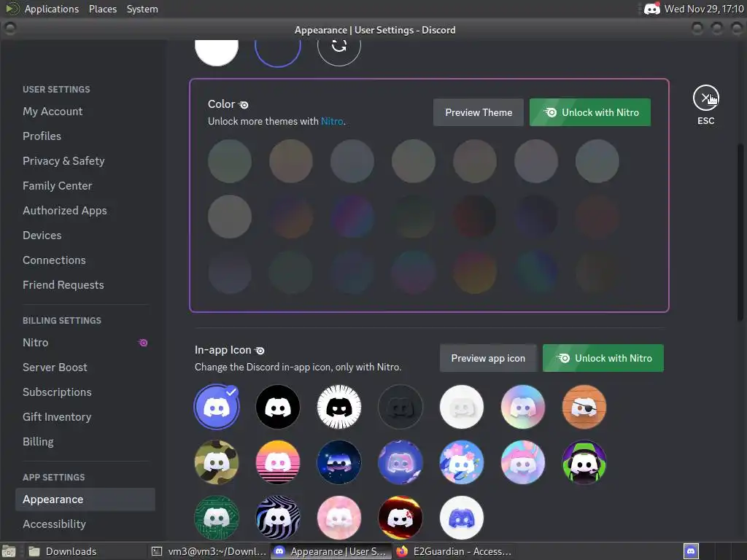The image size is (747, 560).
Task: Select the brownish second color theme swatch
Action: click(291, 161)
